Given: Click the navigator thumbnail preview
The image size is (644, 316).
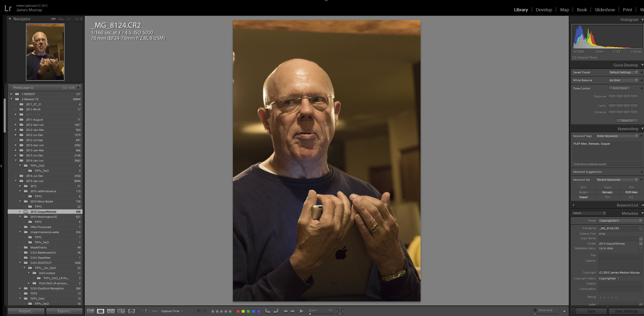Looking at the screenshot, I should pyautogui.click(x=45, y=52).
